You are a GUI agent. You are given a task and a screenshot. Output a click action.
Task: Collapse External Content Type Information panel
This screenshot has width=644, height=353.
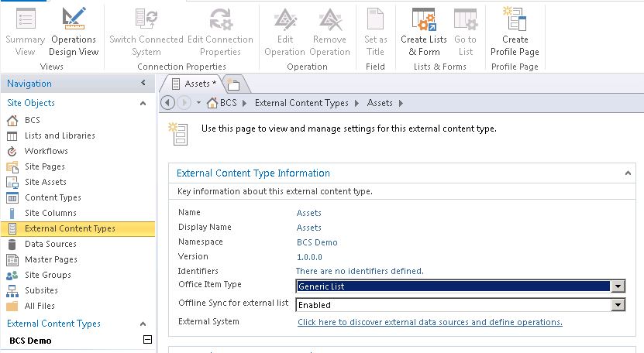click(628, 173)
